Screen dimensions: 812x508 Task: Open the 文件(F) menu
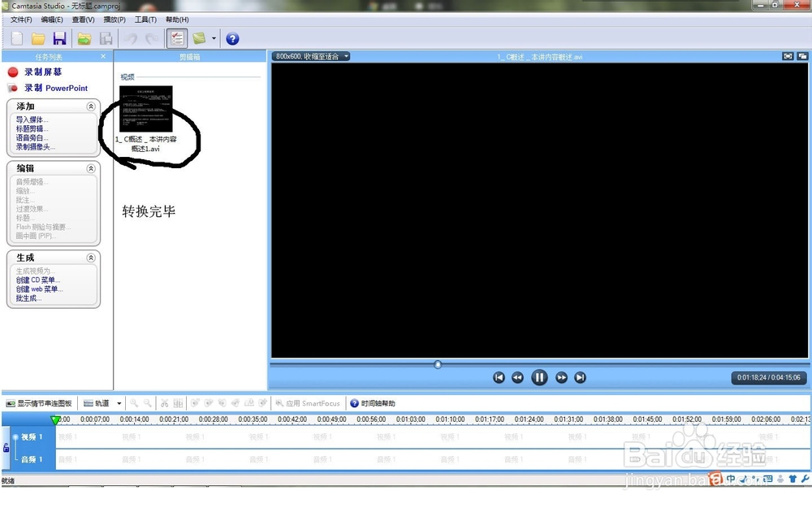point(21,20)
